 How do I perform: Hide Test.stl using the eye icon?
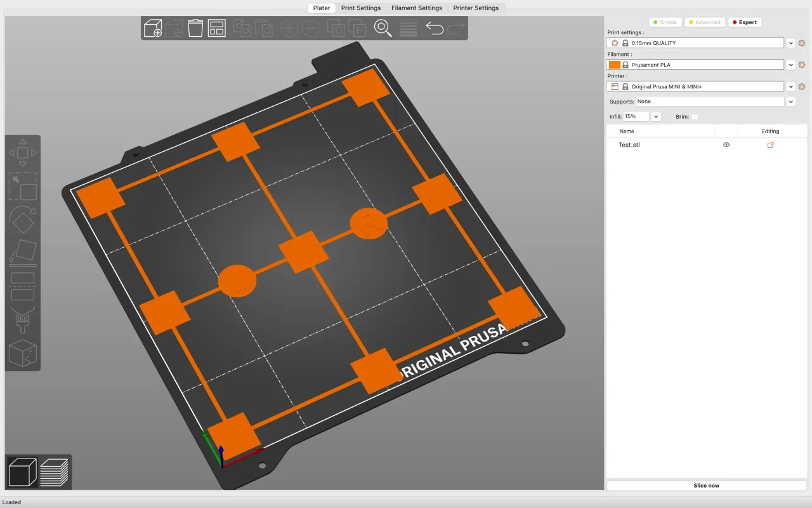coord(726,145)
